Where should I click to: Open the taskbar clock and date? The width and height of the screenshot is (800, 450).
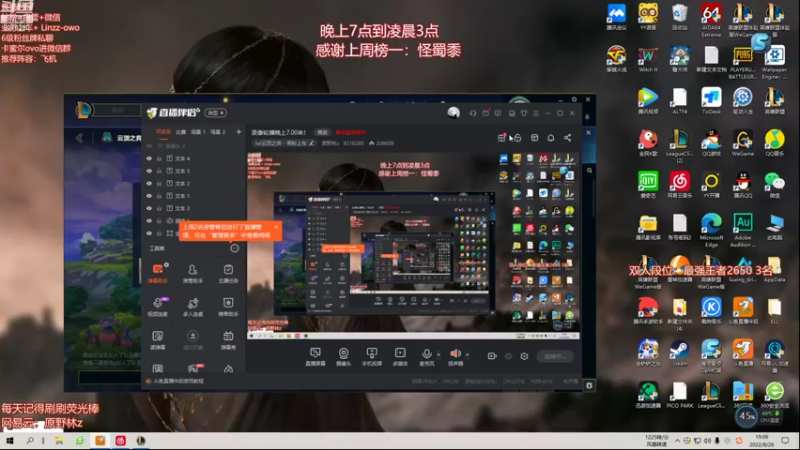tap(762, 441)
